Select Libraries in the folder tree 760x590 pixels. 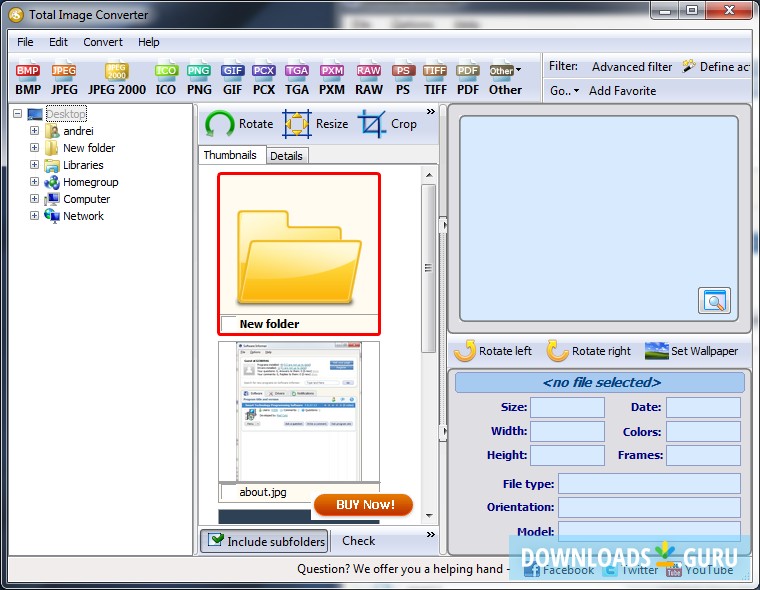[83, 165]
